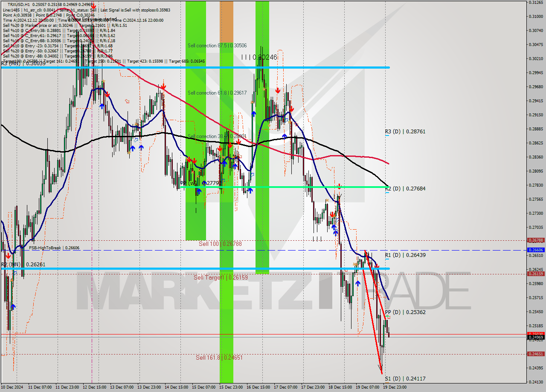
Task: Click the 0.31265 price scale value
Action: [536, 3]
